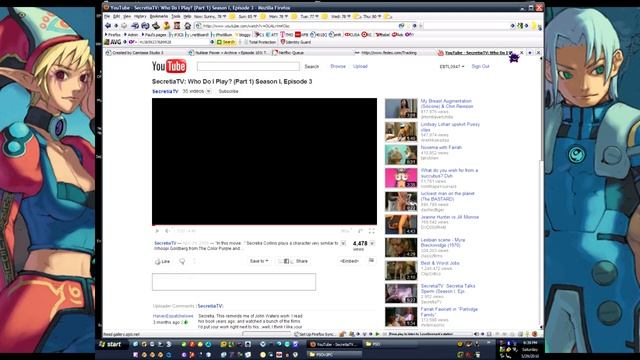Open Lindsay Lohan related video thumbnail
This screenshot has width=640, height=360.
tap(401, 132)
